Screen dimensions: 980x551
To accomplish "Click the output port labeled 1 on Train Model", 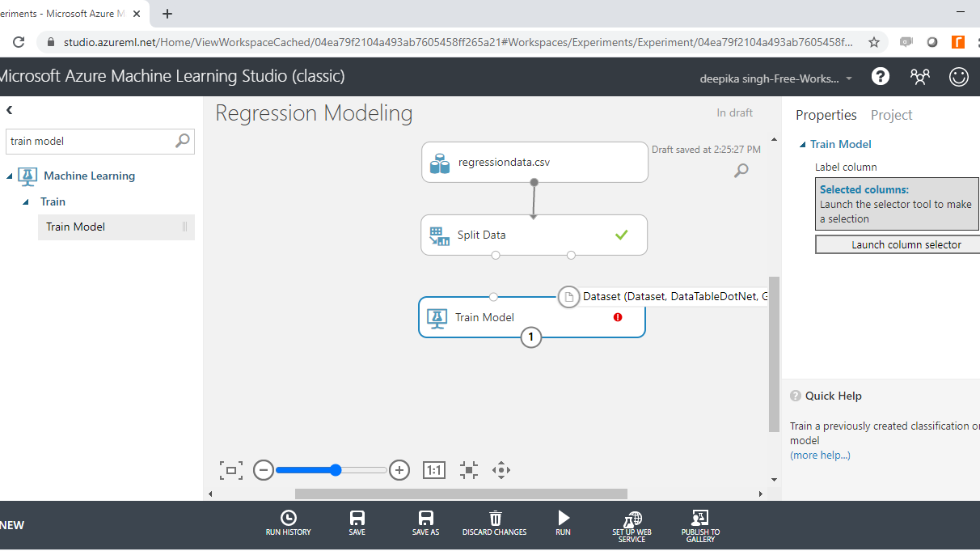I will [x=531, y=337].
